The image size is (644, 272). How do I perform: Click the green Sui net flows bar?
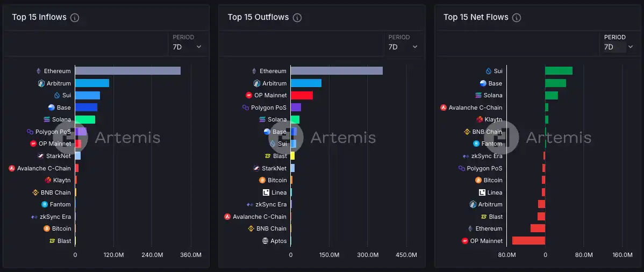point(559,71)
